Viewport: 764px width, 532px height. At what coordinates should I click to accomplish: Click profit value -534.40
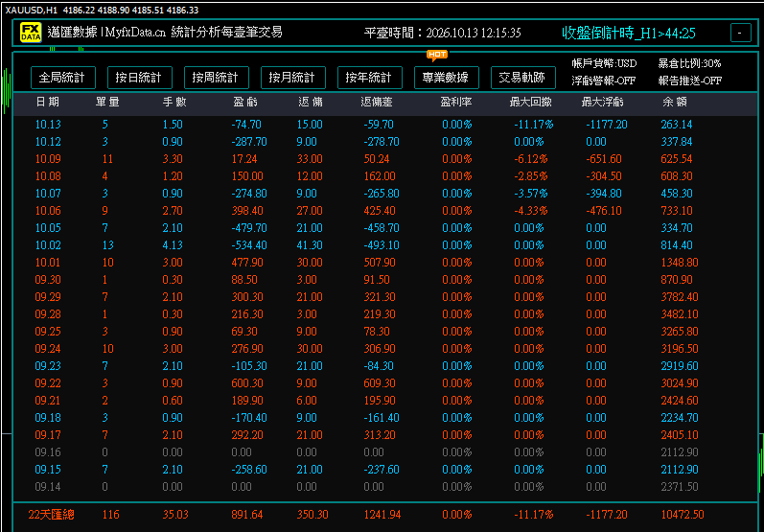pos(249,245)
